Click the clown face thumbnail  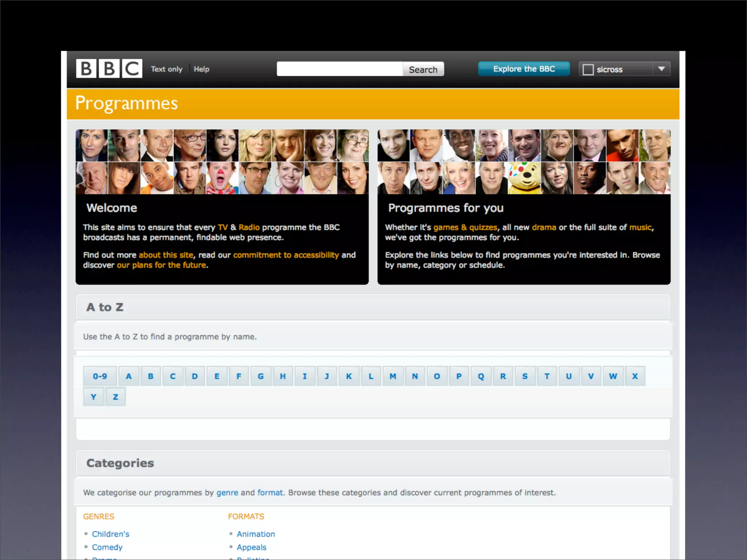click(222, 178)
